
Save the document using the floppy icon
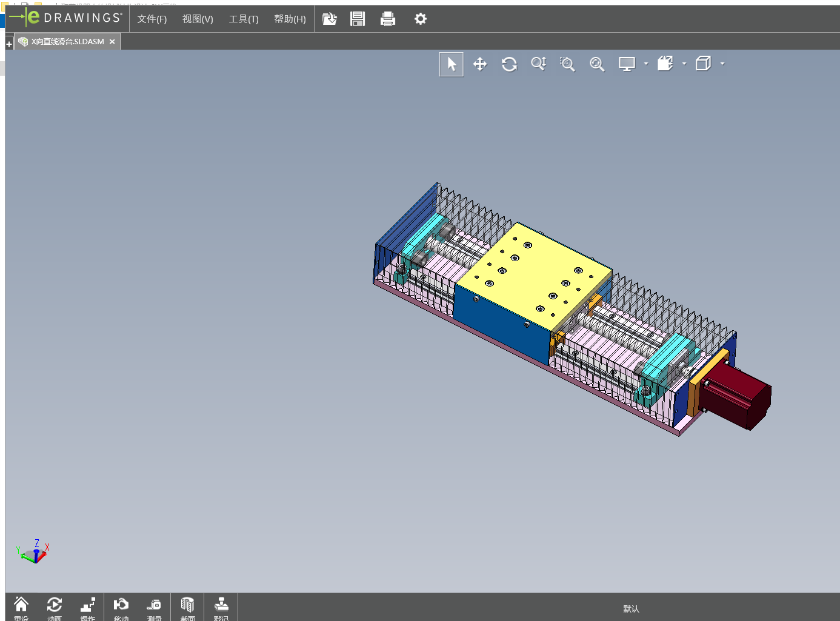click(x=358, y=19)
